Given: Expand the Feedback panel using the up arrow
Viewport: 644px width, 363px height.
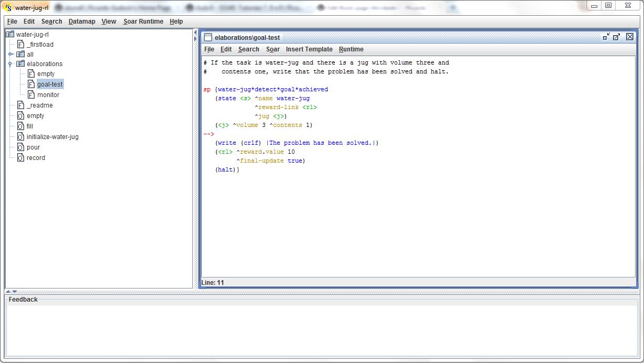Looking at the screenshot, I should point(8,292).
